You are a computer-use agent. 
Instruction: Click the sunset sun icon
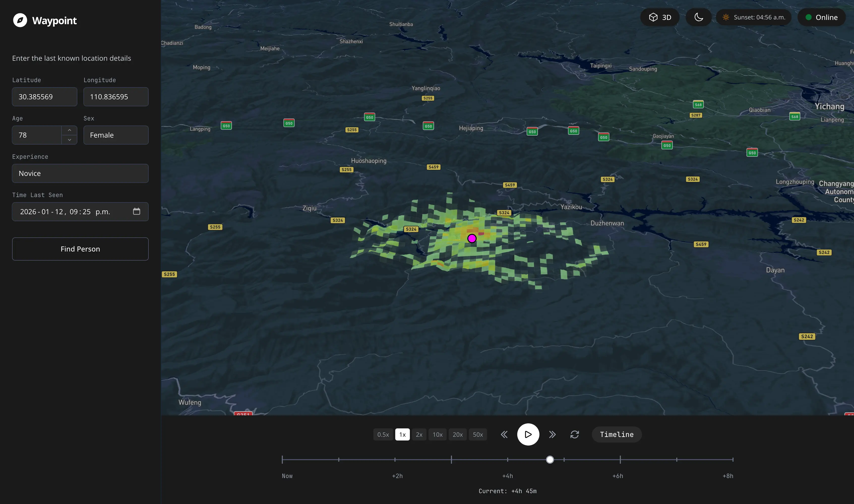click(x=726, y=17)
